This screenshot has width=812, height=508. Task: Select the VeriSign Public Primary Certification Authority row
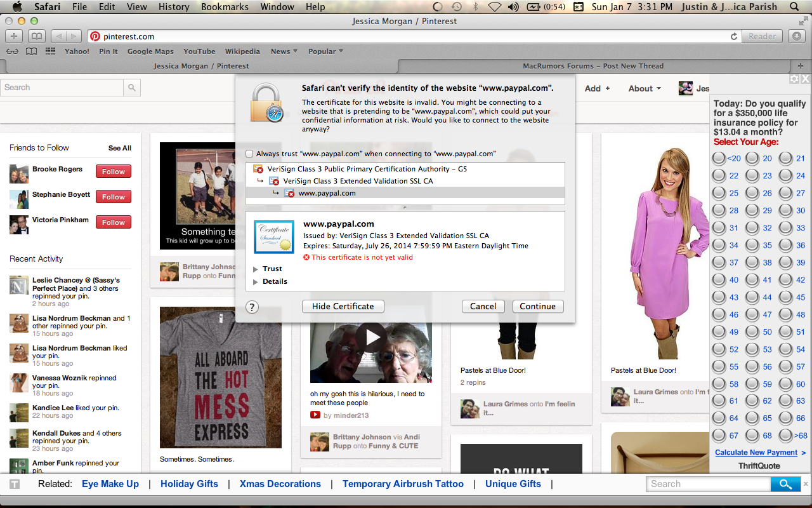(x=405, y=169)
